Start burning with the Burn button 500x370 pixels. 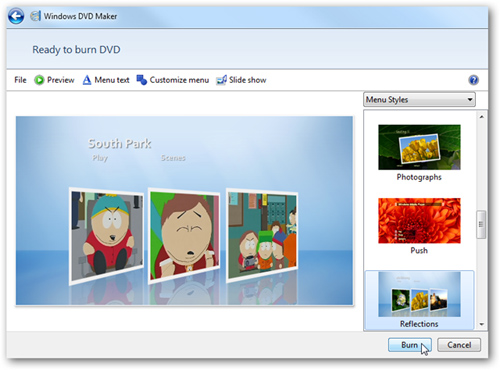tap(410, 345)
